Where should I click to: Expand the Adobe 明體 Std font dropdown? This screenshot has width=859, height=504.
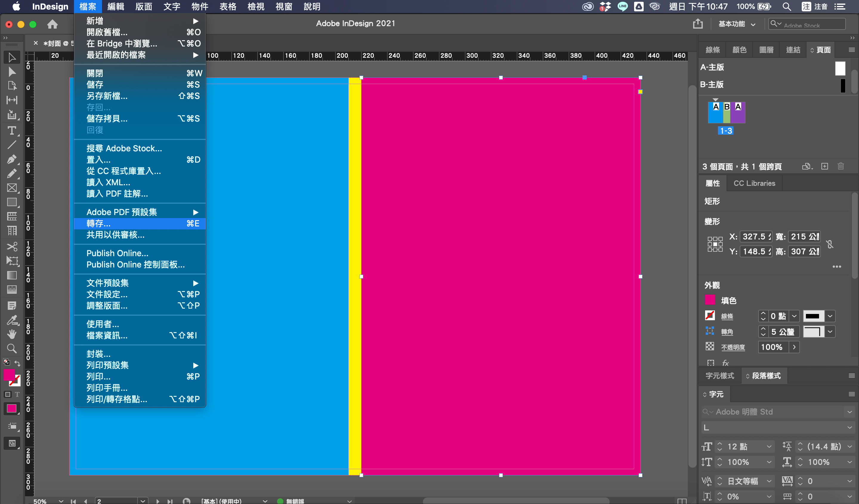[x=849, y=412]
